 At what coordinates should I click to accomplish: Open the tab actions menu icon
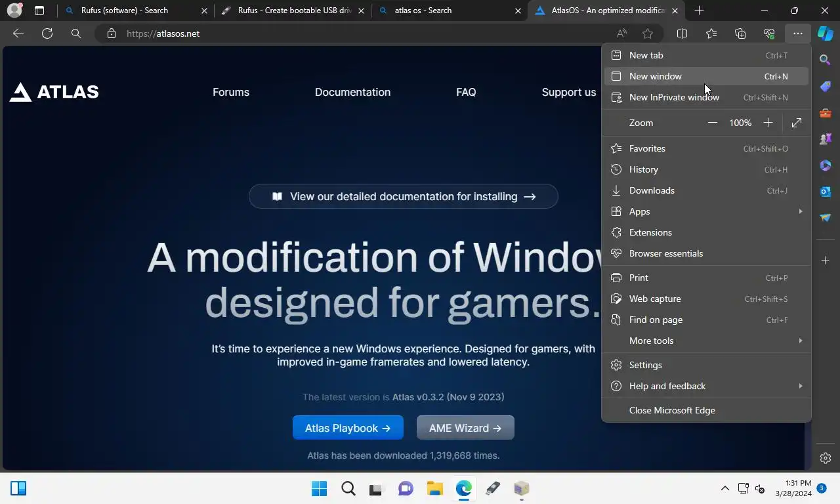coord(39,10)
